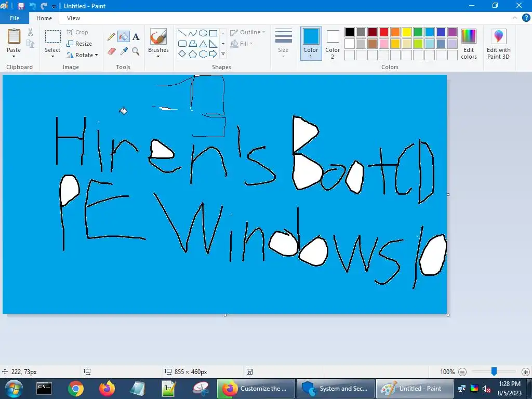Choose the Hexagon shape
Image resolution: width=532 pixels, height=399 pixels.
pos(203,54)
